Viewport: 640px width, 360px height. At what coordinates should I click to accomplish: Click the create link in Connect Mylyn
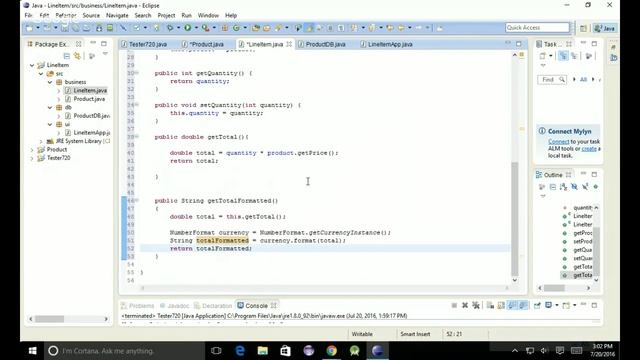(x=589, y=149)
